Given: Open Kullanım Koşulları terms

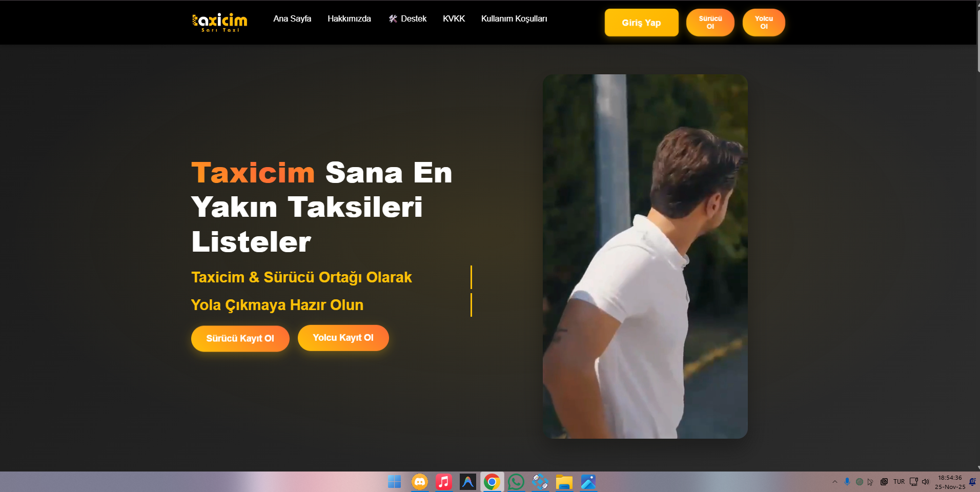Looking at the screenshot, I should (x=514, y=19).
